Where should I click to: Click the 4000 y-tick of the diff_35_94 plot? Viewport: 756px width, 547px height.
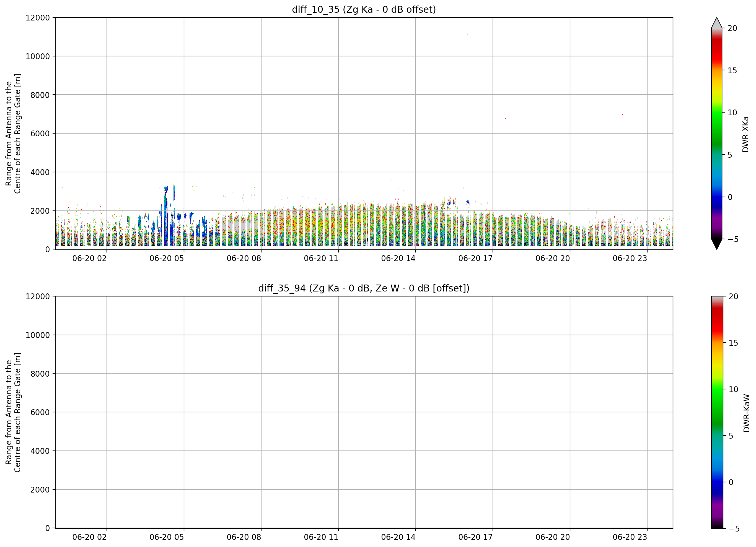pyautogui.click(x=40, y=451)
